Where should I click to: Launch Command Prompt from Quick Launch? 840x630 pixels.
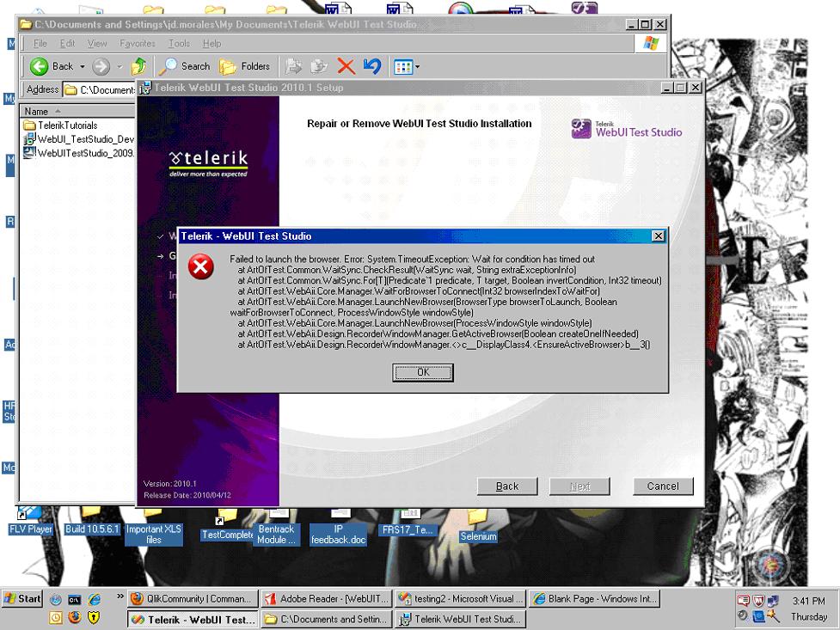click(x=75, y=599)
